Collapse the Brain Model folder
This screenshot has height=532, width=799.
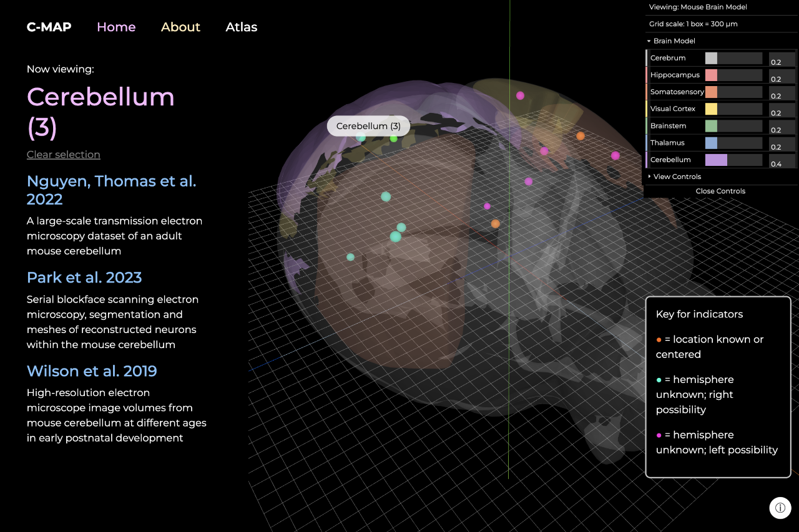coord(720,41)
